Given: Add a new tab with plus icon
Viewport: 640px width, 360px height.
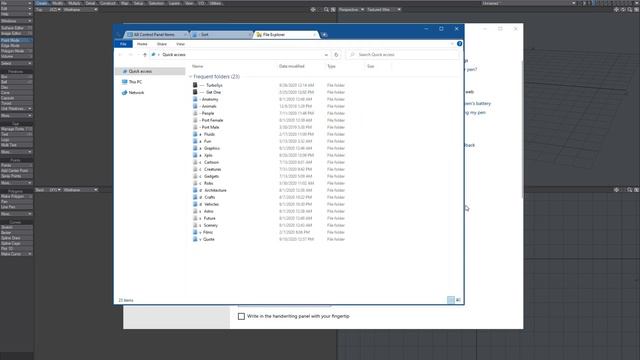Looking at the screenshot, I should 324,35.
